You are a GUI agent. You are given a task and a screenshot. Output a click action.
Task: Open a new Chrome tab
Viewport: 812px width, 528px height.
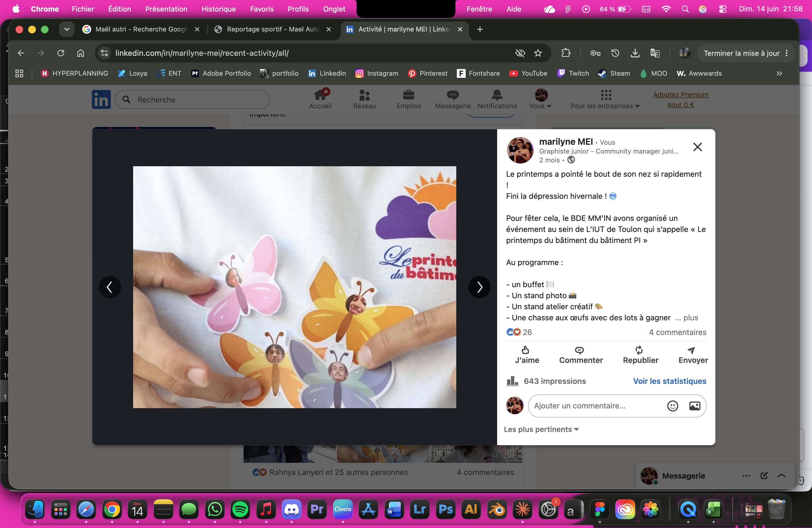coord(480,29)
